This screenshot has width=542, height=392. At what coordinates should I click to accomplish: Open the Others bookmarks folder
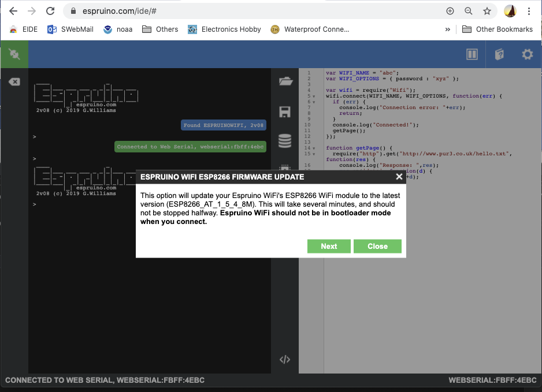click(x=160, y=29)
